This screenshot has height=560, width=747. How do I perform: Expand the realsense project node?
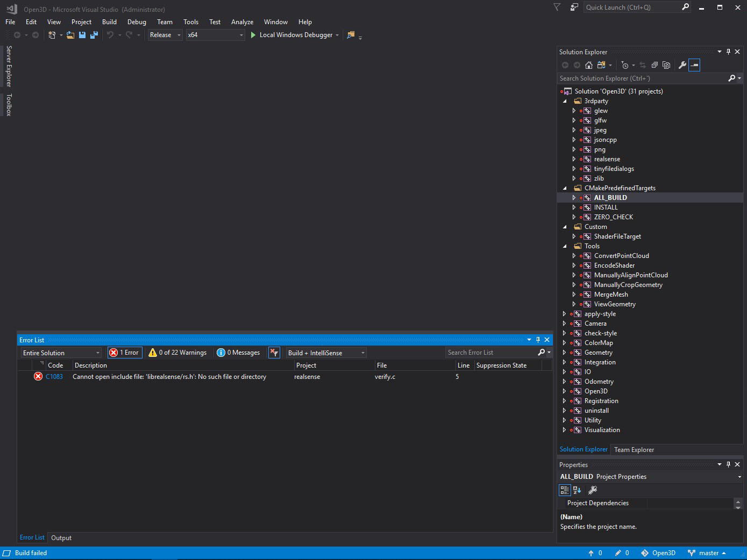[574, 159]
